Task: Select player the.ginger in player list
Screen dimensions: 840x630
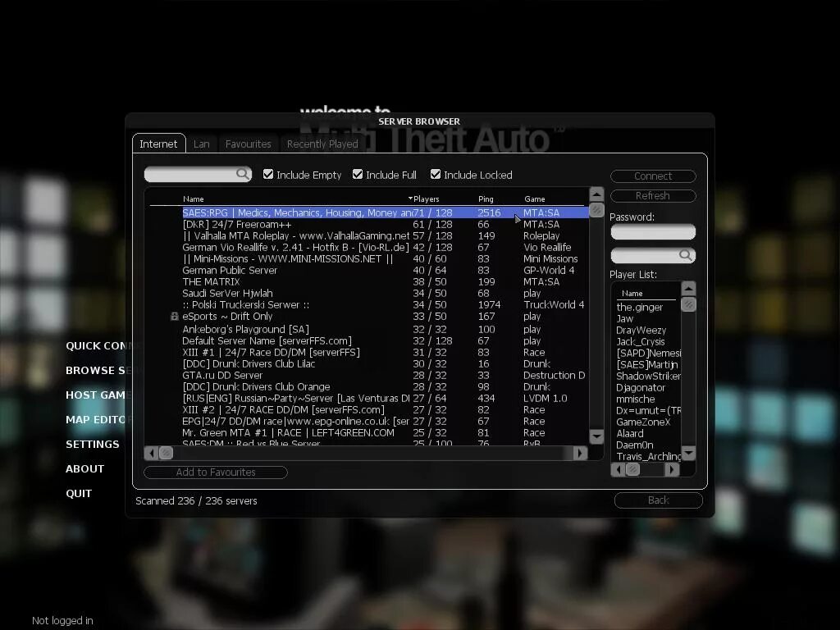Action: (x=640, y=308)
